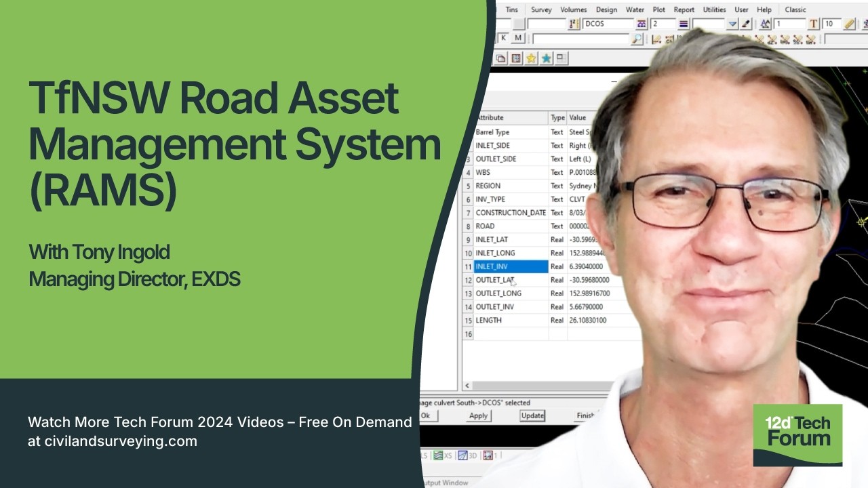Select the ROAD attribute cell

click(511, 226)
